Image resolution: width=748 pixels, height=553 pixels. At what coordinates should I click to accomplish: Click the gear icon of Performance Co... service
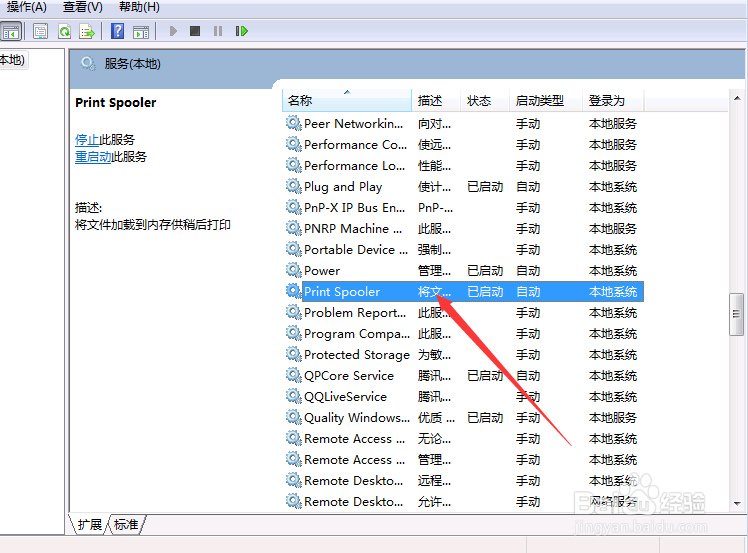coord(293,144)
